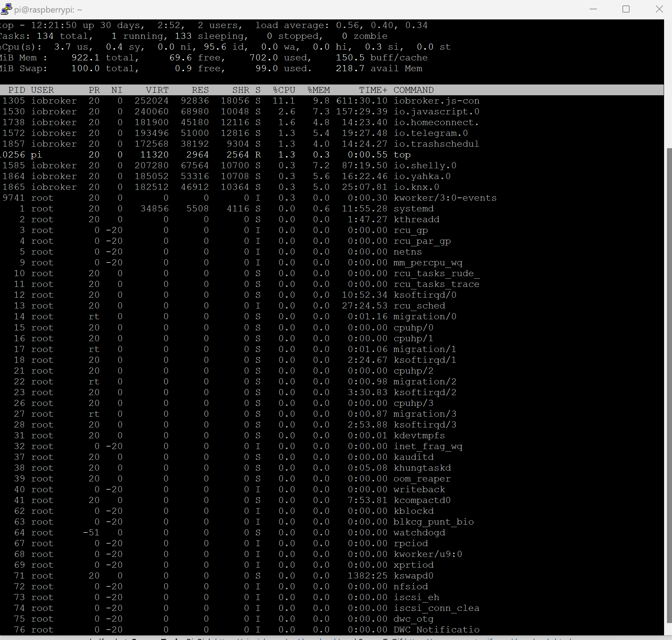
Task: Click the 'io.homeconnect.' command name
Action: [437, 122]
